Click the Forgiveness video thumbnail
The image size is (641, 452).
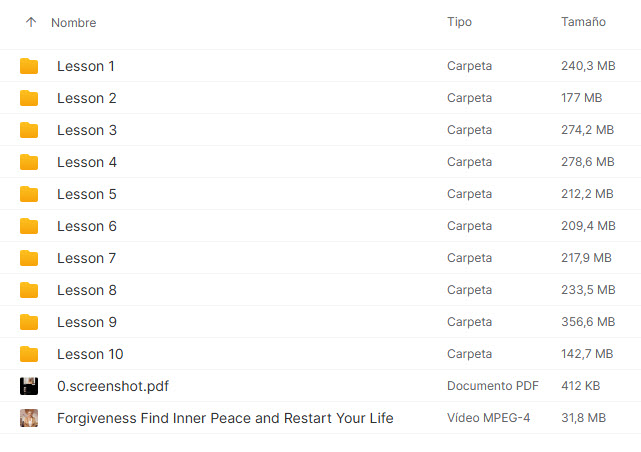(29, 418)
